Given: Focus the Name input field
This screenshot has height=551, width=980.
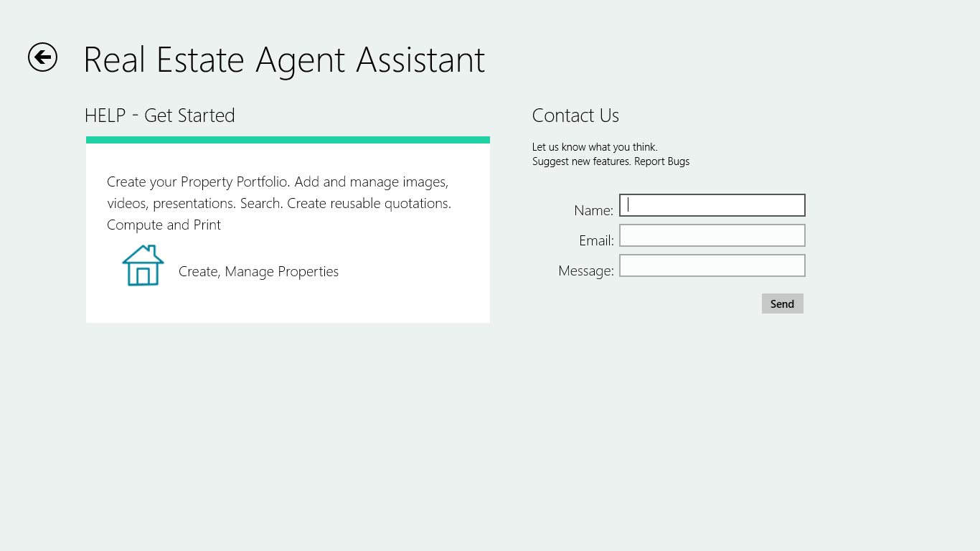Looking at the screenshot, I should [712, 205].
